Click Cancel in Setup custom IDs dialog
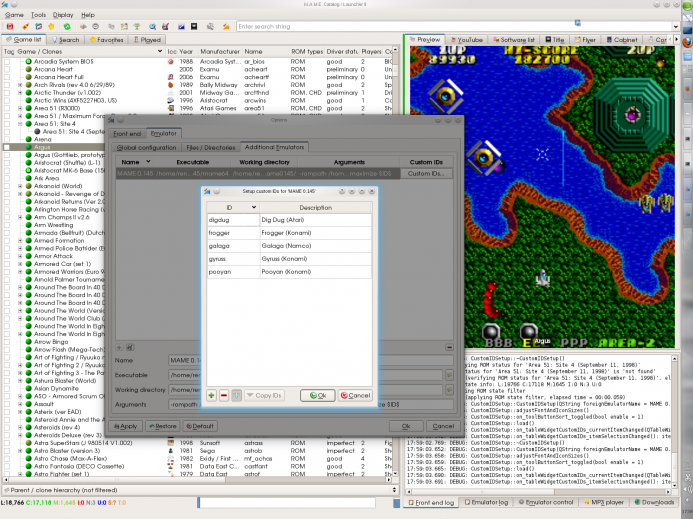 (355, 395)
